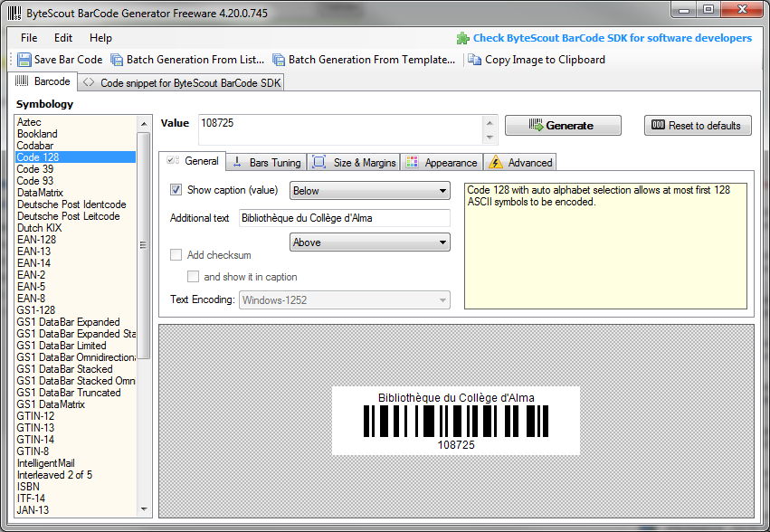
Task: Click the code brackets icon on snippet tab
Action: point(89,82)
